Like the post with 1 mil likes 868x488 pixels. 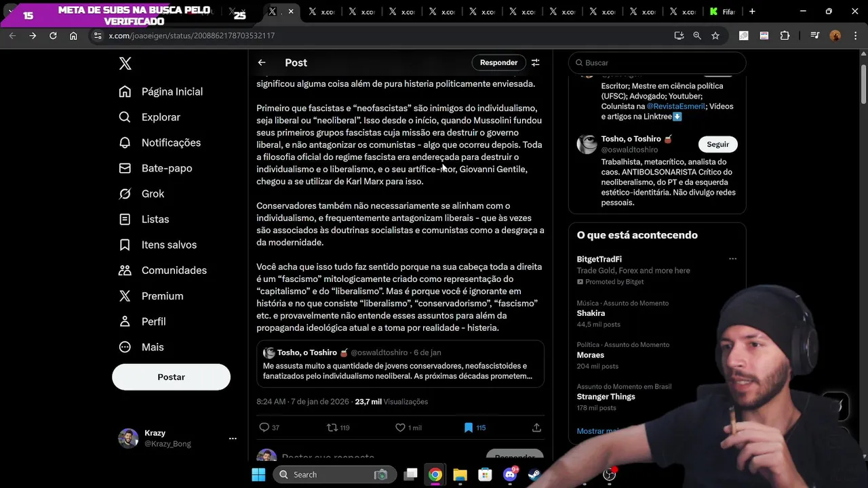click(400, 428)
